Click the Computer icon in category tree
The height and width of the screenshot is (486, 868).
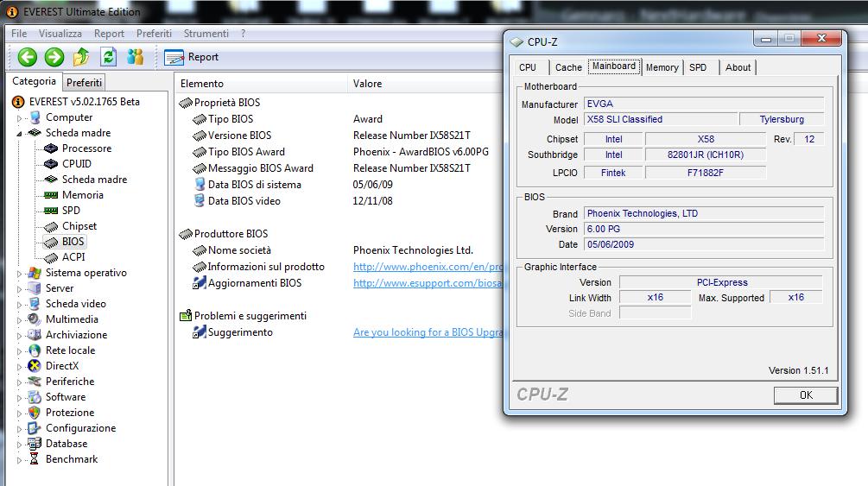pyautogui.click(x=35, y=117)
